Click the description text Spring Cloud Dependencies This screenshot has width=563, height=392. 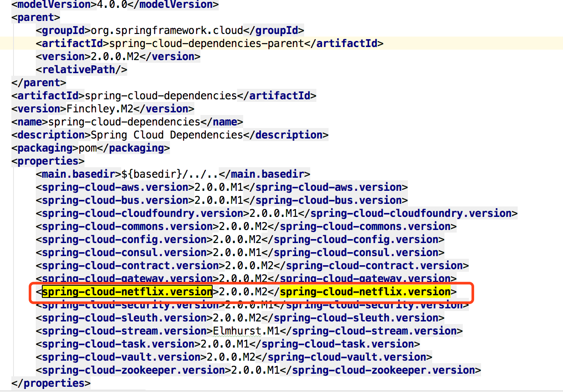point(166,135)
